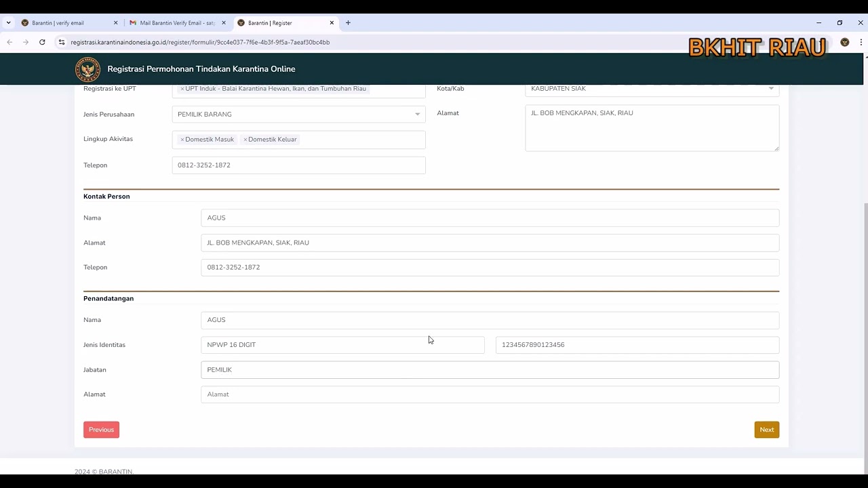The image size is (868, 488).
Task: Reload the page with refresh icon
Action: click(42, 42)
